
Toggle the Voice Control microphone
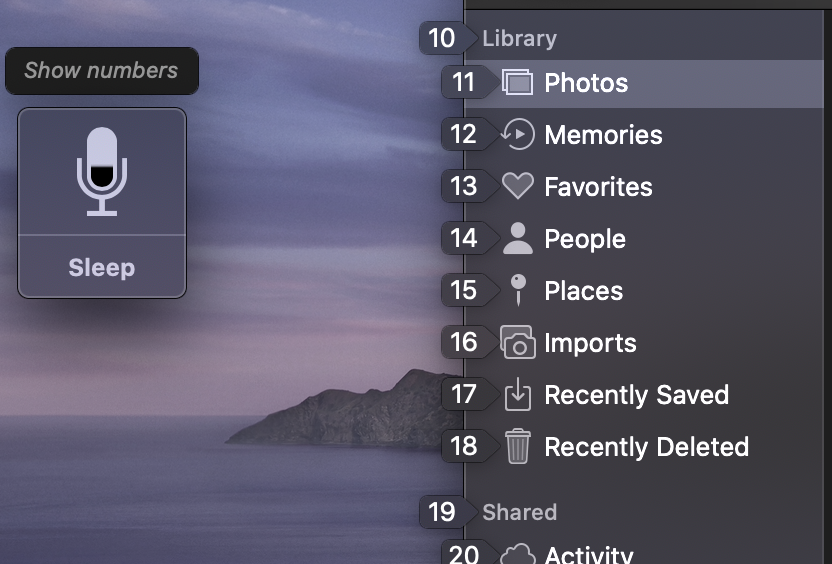click(102, 172)
